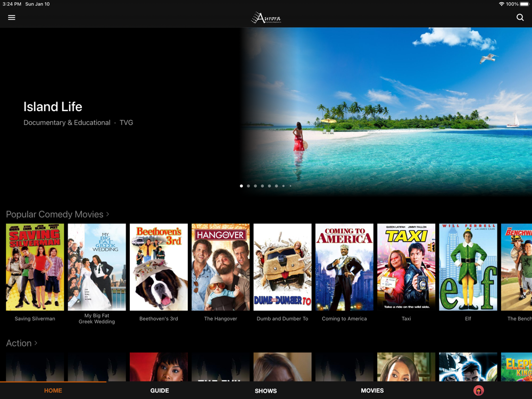This screenshot has height=399, width=532.
Task: Click the 'Dumb and Dumber To' caption
Action: 282,319
